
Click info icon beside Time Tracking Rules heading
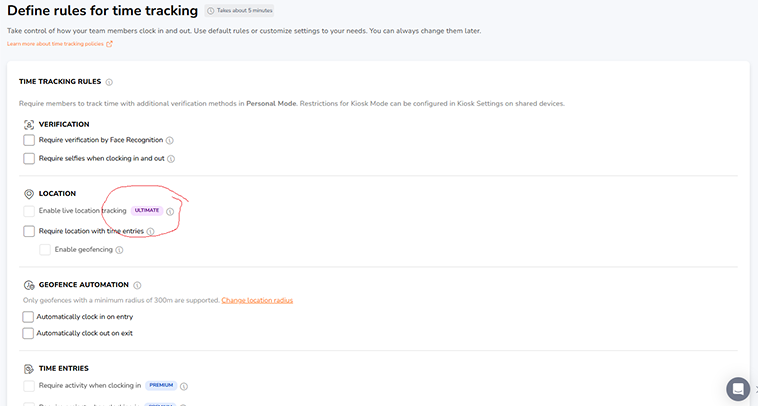coord(109,82)
